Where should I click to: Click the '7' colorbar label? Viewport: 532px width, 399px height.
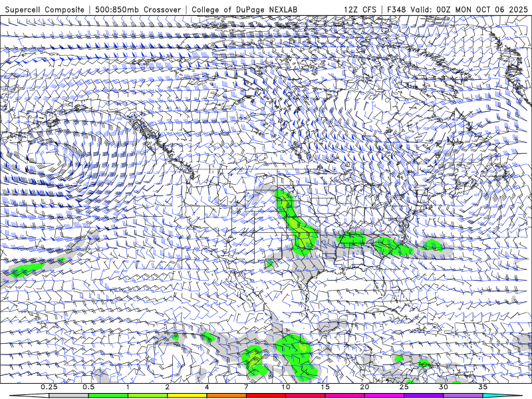point(246,387)
